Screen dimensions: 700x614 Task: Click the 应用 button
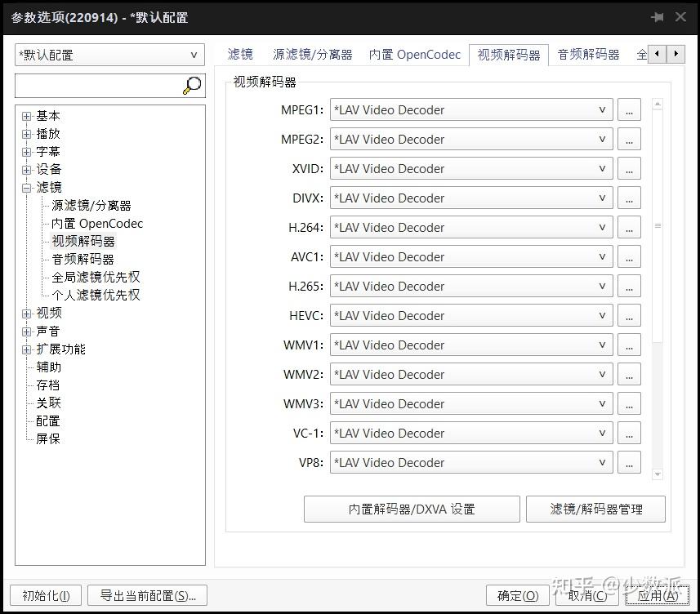click(656, 595)
